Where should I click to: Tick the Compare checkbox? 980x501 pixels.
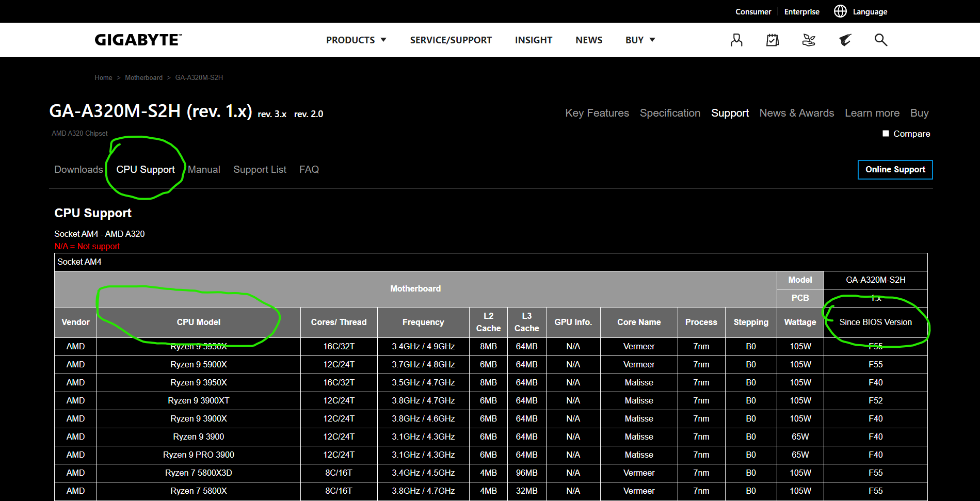(x=886, y=134)
